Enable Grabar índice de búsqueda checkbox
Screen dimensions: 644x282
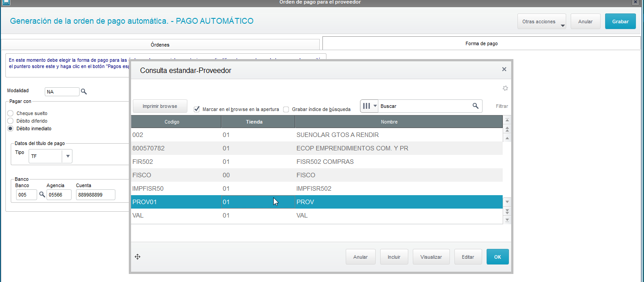point(286,109)
